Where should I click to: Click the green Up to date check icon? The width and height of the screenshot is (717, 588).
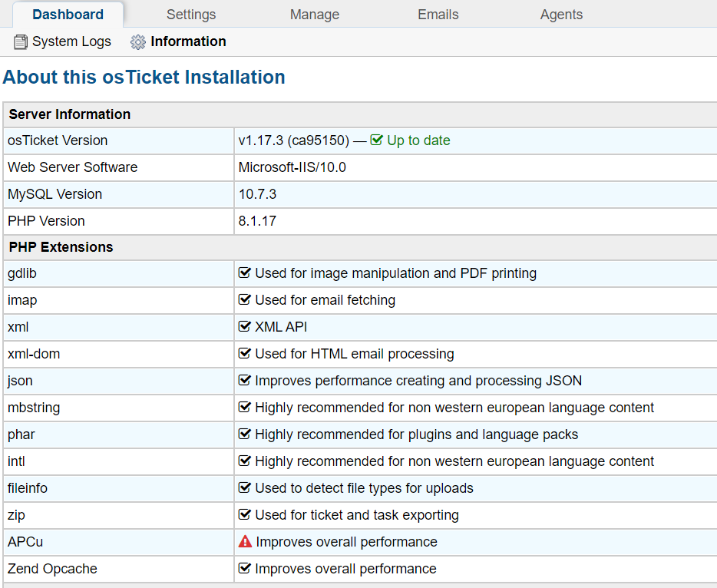tap(376, 140)
